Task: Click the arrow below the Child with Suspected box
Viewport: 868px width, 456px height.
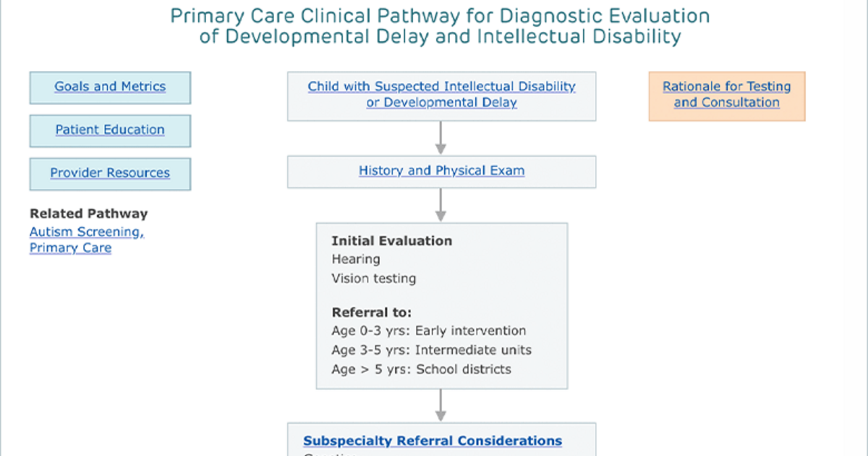Action: (x=441, y=138)
